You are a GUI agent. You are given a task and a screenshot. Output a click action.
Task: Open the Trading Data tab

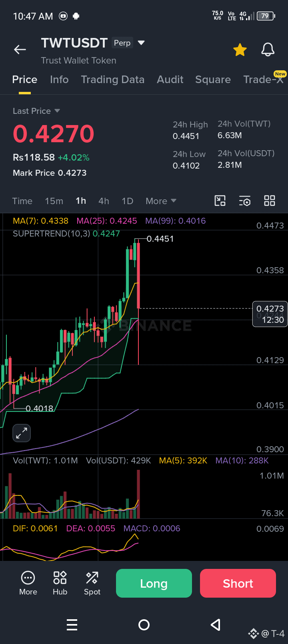pyautogui.click(x=113, y=80)
